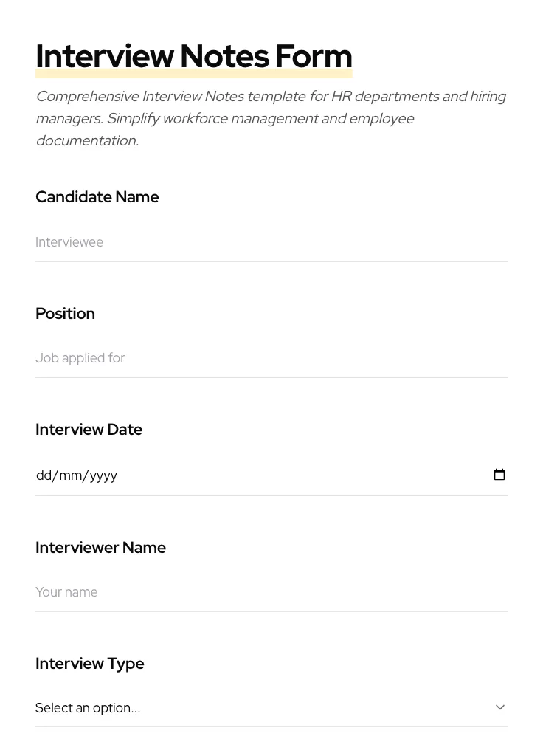Click the Interview Notes Form title
Viewport: 543px width, 756px height.
(193, 55)
